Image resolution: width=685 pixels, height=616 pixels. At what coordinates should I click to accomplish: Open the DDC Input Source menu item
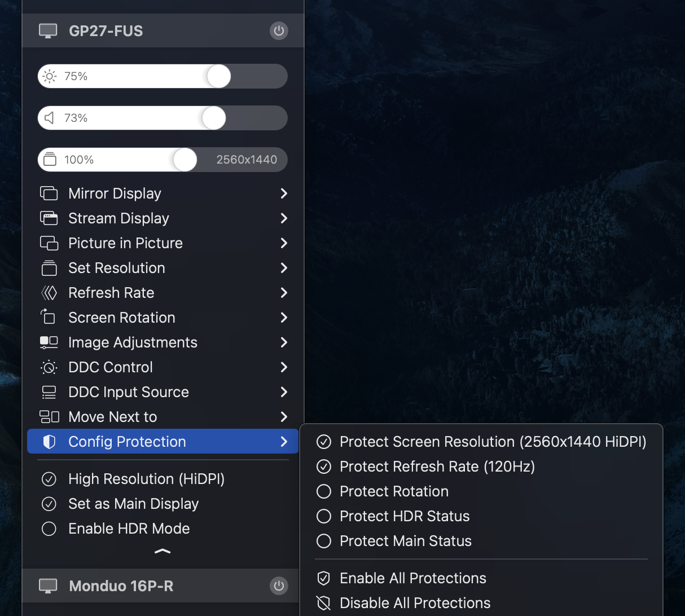(163, 392)
